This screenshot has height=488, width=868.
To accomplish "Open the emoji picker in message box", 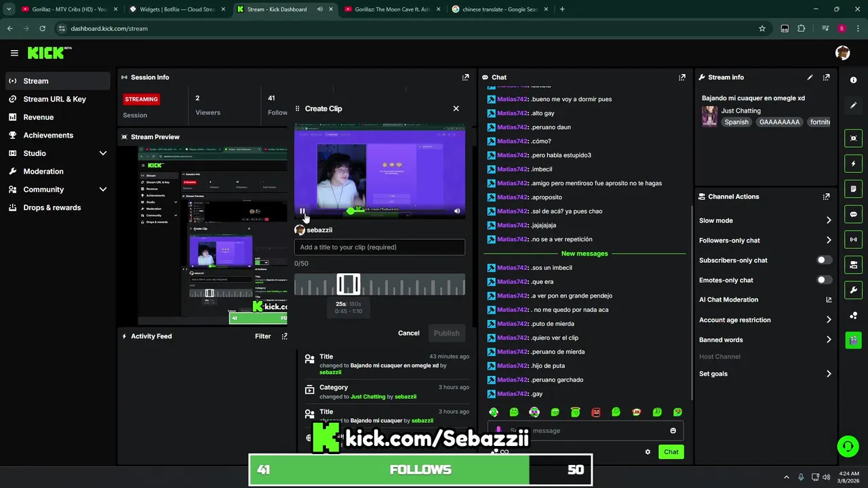I will pos(673,430).
